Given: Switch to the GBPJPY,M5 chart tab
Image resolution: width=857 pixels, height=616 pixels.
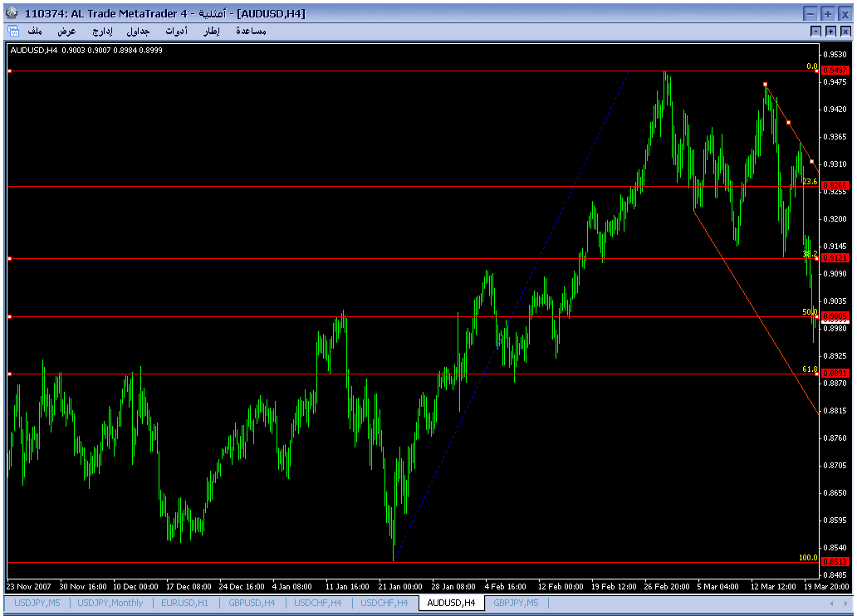Looking at the screenshot, I should pyautogui.click(x=516, y=603).
